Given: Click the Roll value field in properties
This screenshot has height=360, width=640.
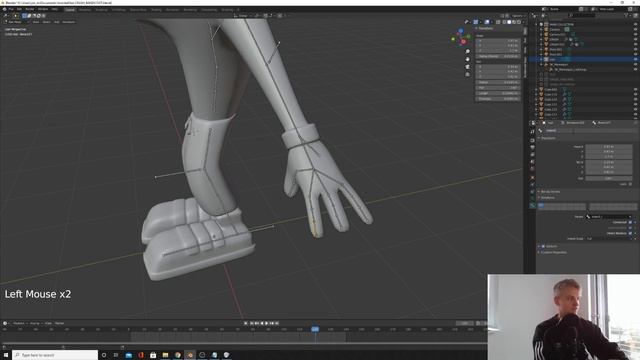Looking at the screenshot, I should tap(609, 178).
